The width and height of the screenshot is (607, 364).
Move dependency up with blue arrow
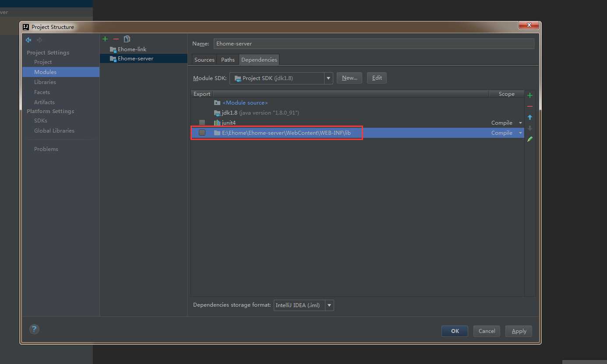tap(530, 117)
